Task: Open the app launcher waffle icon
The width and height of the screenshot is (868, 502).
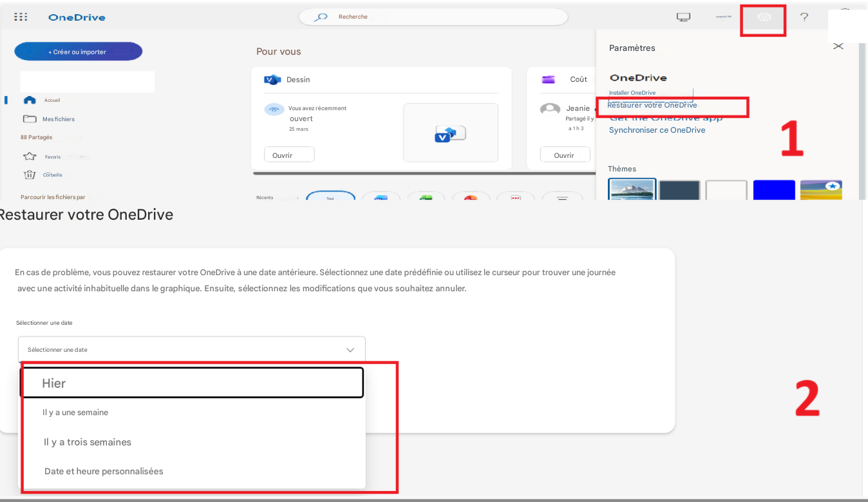Action: pos(21,17)
